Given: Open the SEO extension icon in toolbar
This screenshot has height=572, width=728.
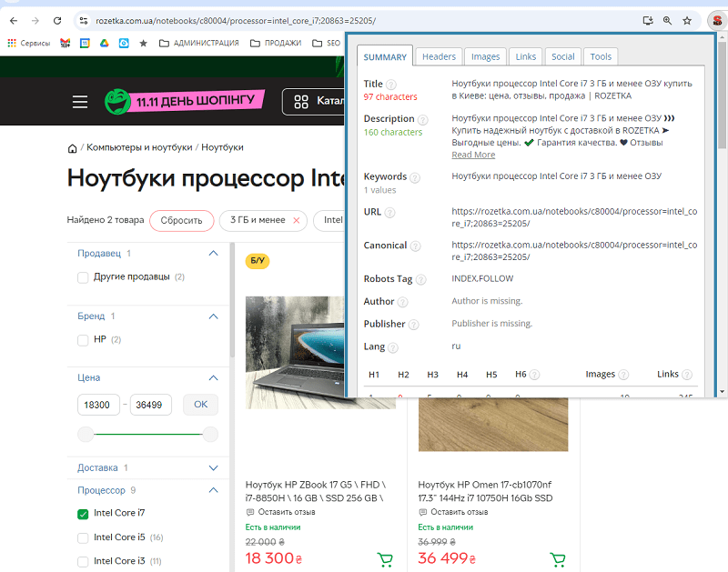Looking at the screenshot, I should click(717, 20).
